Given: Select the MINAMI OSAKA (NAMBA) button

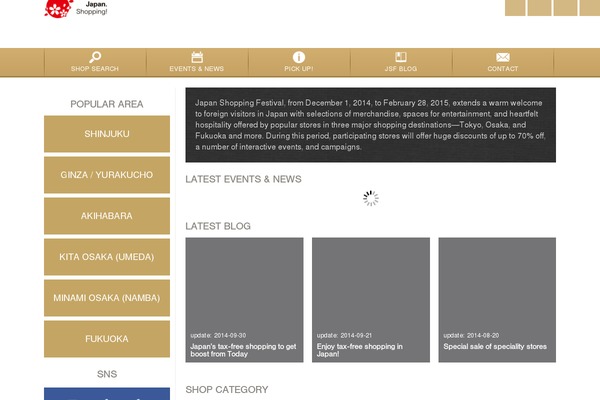Looking at the screenshot, I should click(x=107, y=298).
